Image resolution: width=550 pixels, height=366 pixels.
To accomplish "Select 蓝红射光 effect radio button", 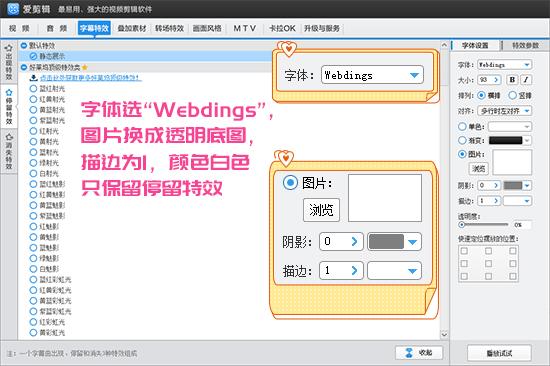I will coord(33,88).
